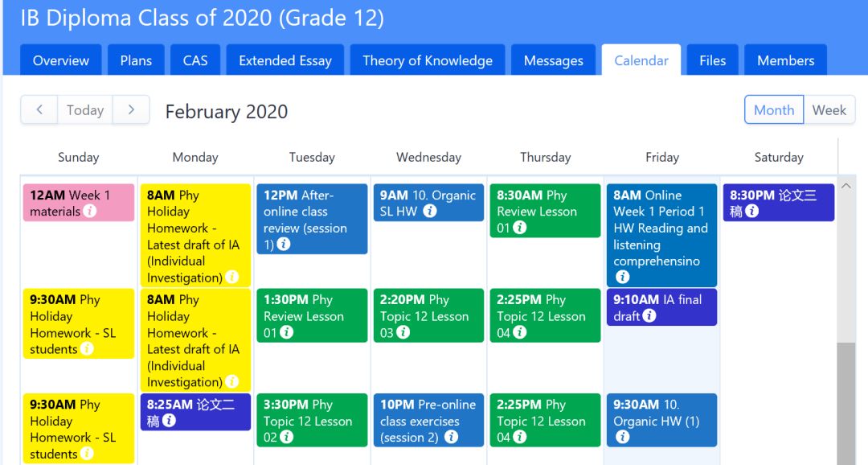Jump to Today in calendar
868x465 pixels.
pyautogui.click(x=85, y=110)
